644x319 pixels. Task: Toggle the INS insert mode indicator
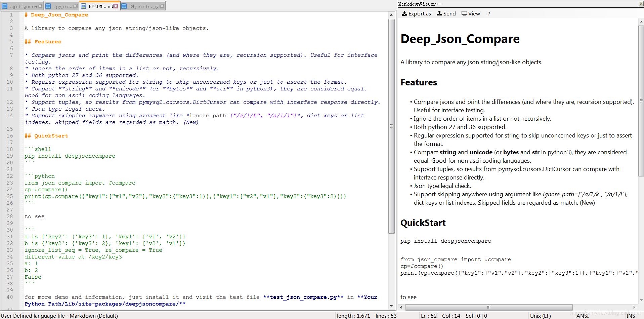(631, 316)
